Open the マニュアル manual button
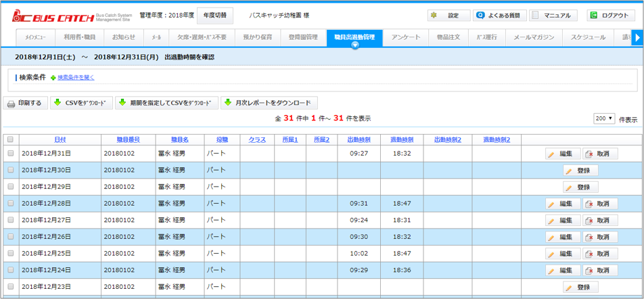644x299 pixels. click(553, 16)
